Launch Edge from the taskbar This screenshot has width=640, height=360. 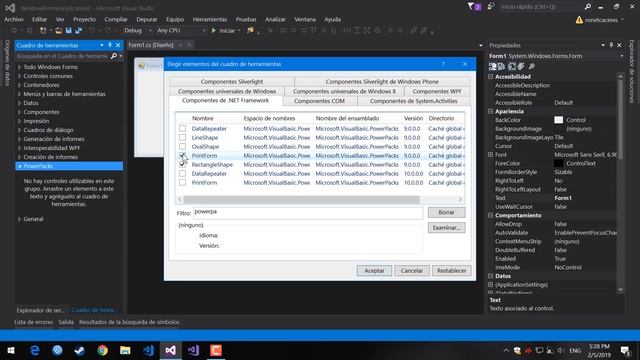click(x=35, y=350)
